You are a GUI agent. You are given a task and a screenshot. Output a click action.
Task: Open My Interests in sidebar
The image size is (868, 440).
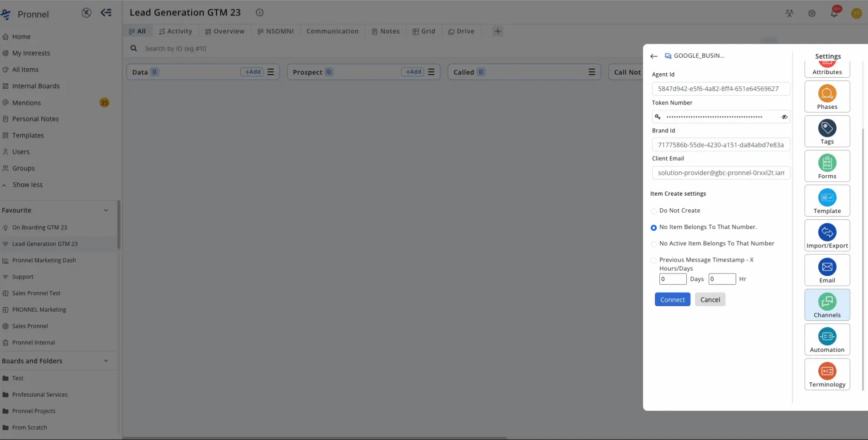[31, 53]
